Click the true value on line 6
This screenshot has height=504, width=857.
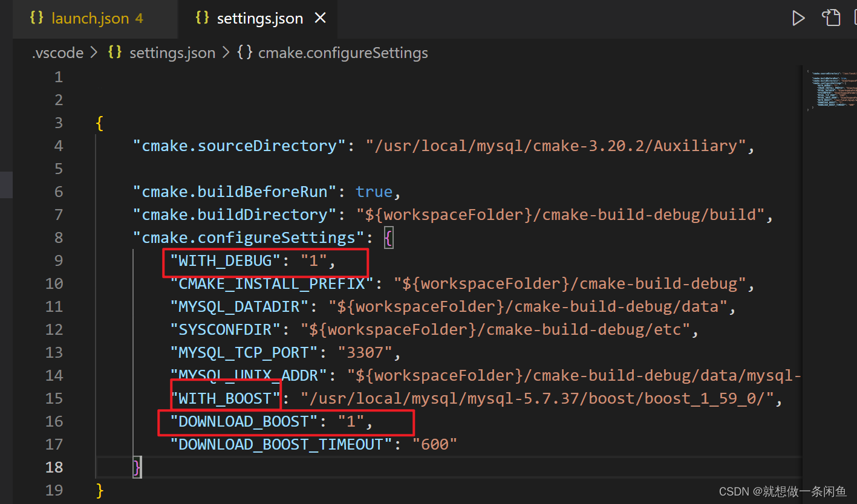tap(374, 192)
